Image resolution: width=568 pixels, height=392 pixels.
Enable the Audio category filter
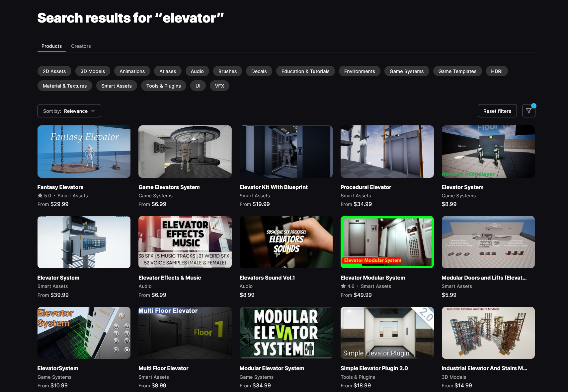pyautogui.click(x=197, y=71)
